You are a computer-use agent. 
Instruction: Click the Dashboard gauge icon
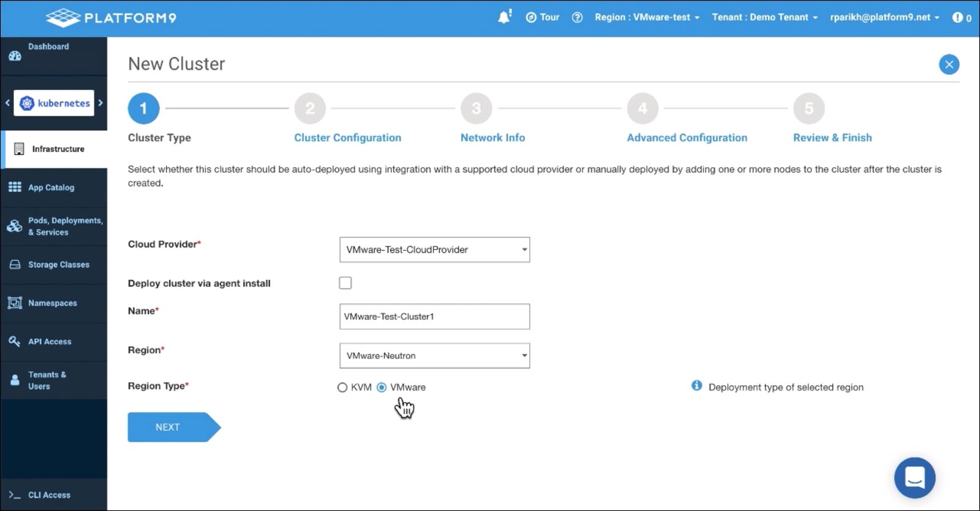pos(15,56)
